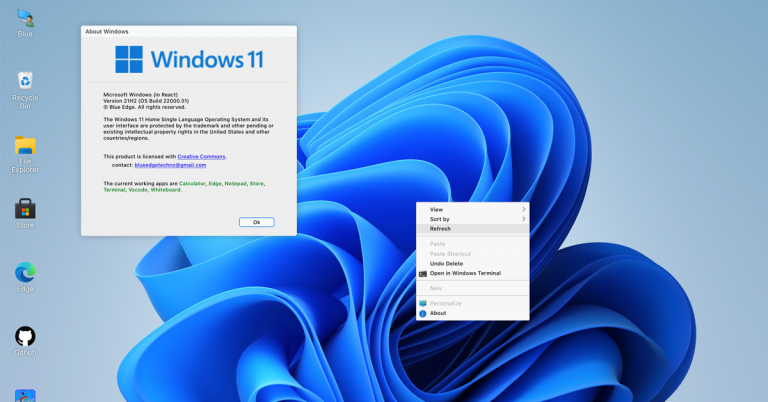Open the Creative Commons link
This screenshot has height=402, width=768.
coord(201,157)
